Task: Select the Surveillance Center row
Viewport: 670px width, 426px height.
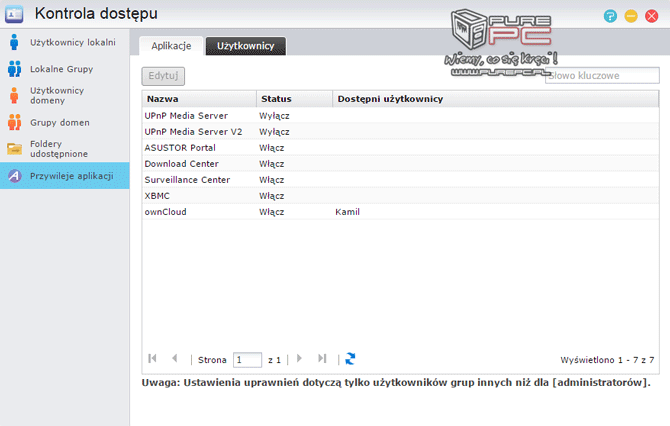Action: click(400, 180)
